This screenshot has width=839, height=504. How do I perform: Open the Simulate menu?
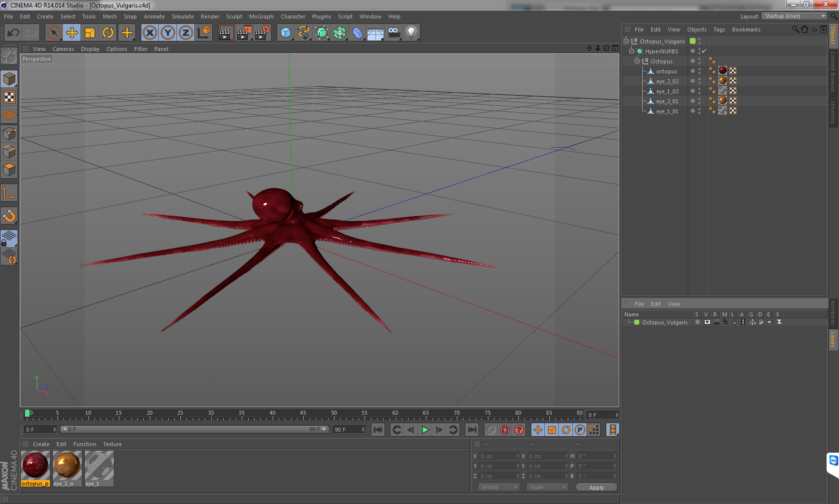pos(183,16)
